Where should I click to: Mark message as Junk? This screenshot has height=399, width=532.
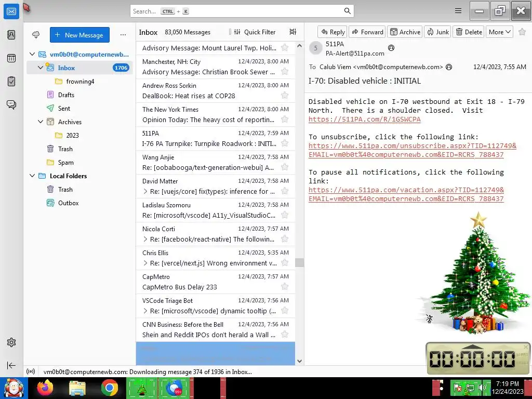pos(437,32)
